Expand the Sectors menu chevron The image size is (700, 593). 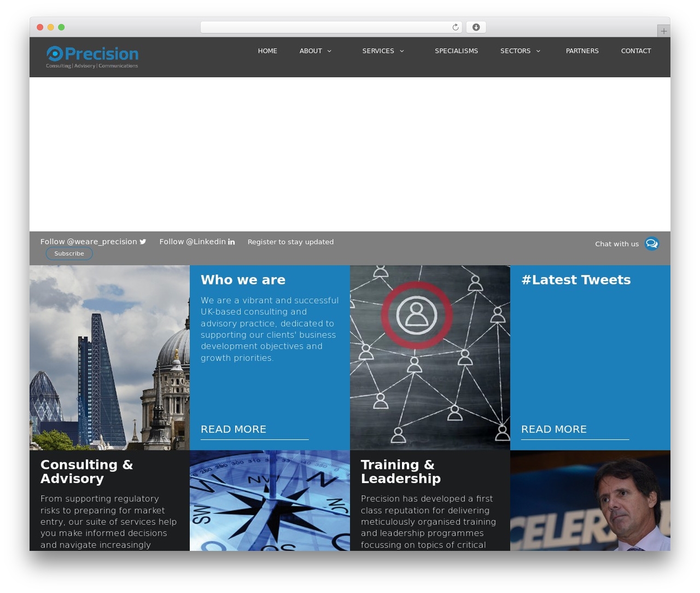[x=538, y=51]
